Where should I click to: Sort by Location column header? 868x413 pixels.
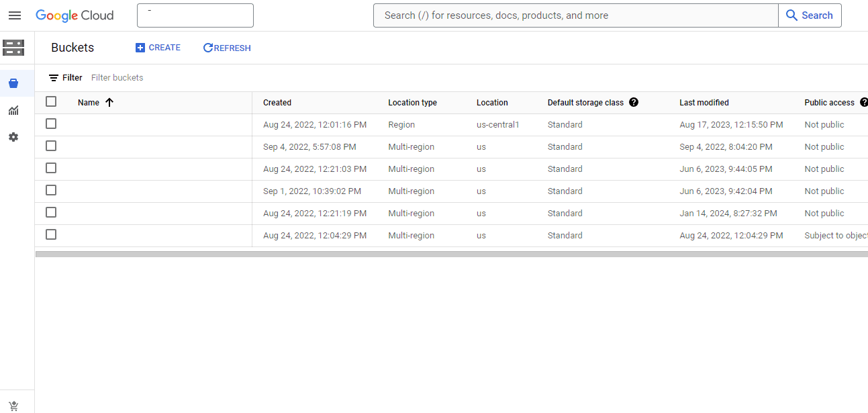point(492,103)
